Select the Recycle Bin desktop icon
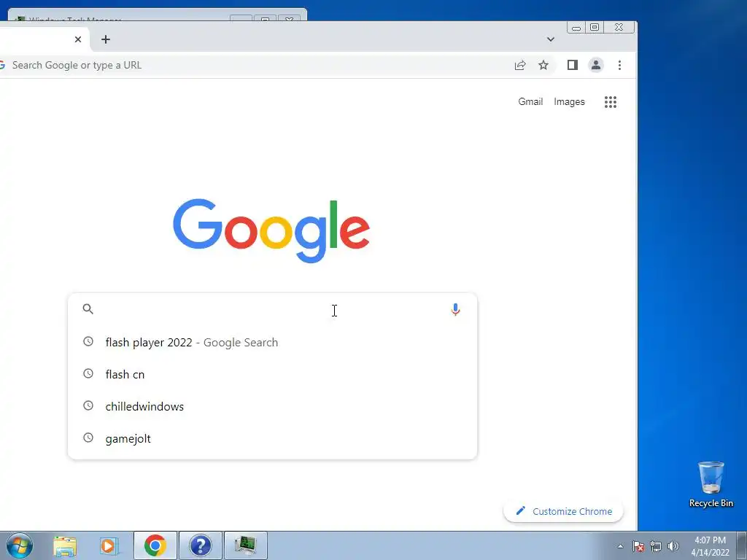Viewport: 747px width, 560px height. 711,484
